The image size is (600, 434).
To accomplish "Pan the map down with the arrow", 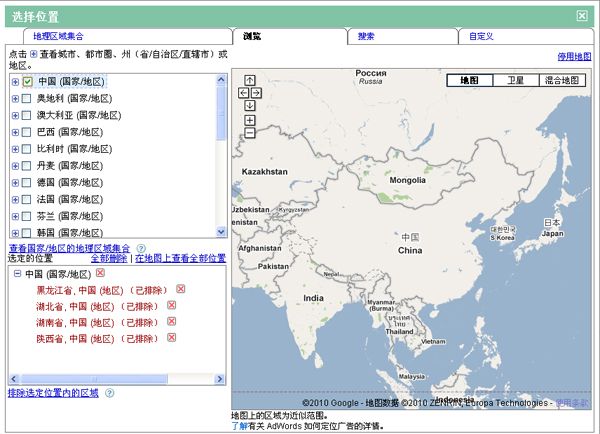I will tap(249, 105).
